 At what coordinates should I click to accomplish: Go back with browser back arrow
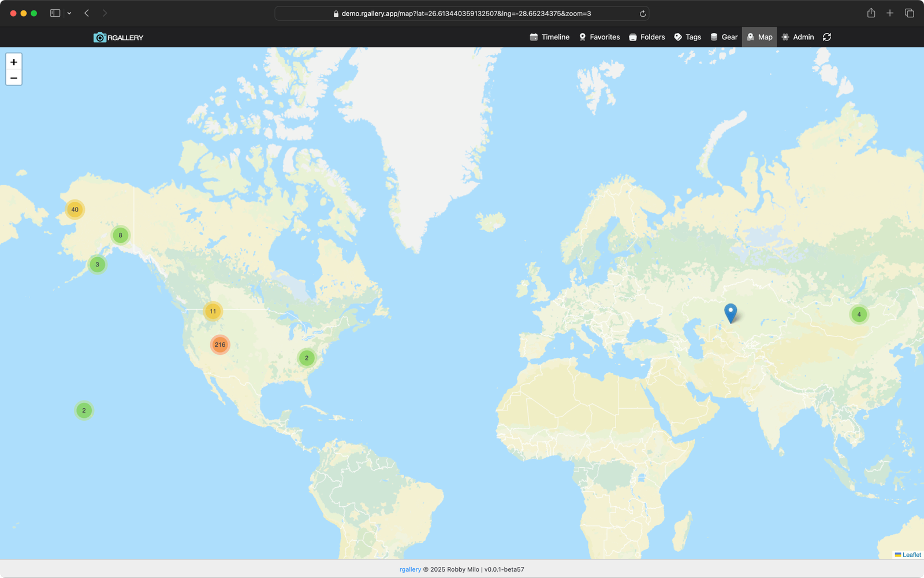tap(87, 13)
